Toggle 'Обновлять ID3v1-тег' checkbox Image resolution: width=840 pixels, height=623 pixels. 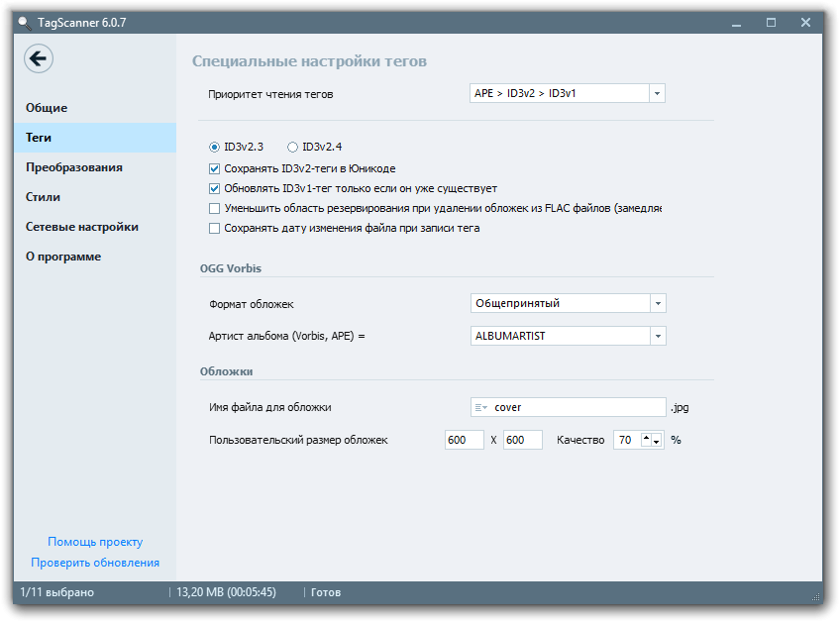[215, 188]
